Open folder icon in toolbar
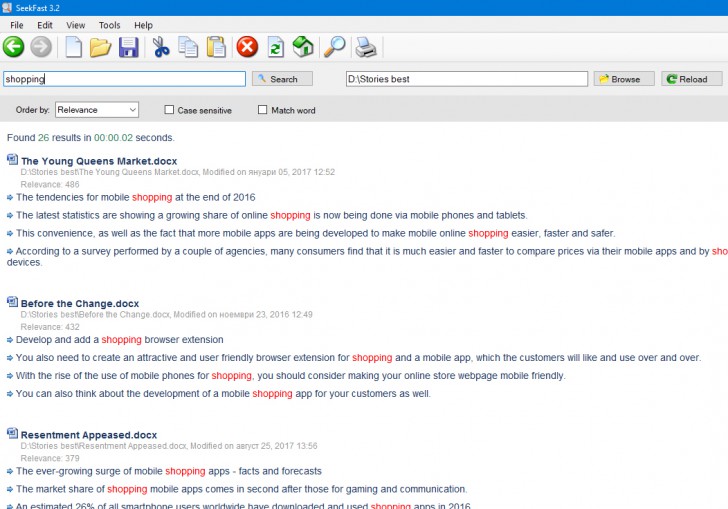728x509 pixels. click(100, 47)
